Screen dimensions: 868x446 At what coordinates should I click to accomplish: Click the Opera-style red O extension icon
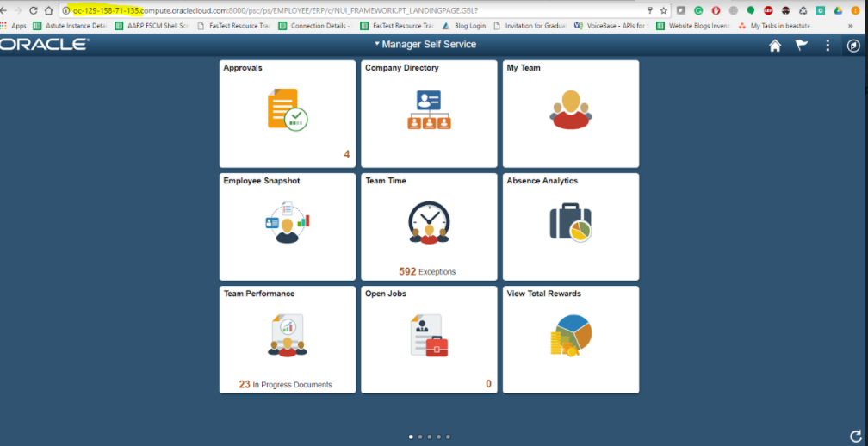716,10
